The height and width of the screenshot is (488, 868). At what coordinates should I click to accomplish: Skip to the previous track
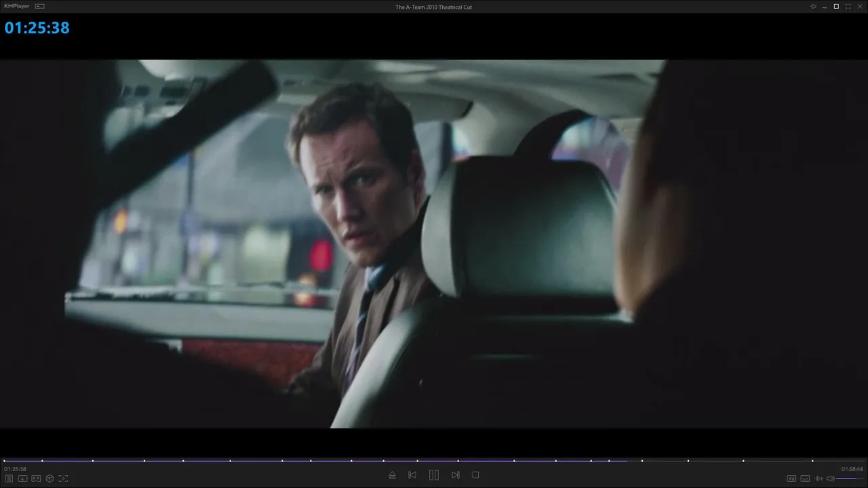412,475
